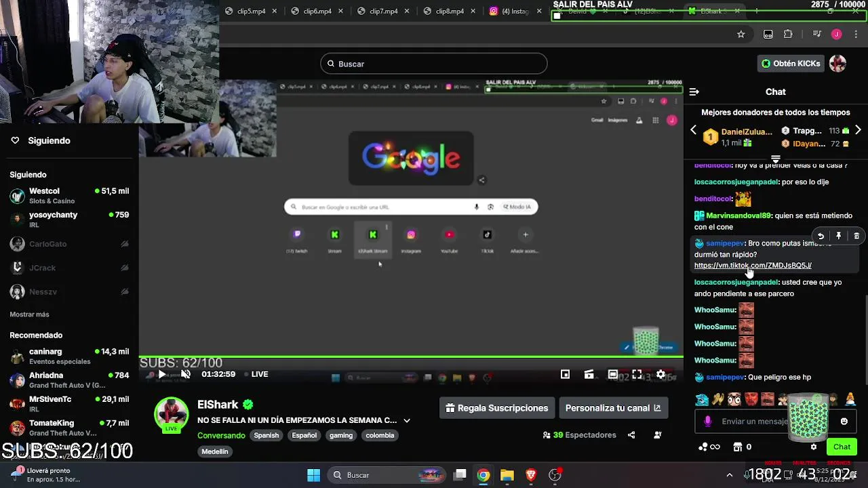
Task: Open Ahriadna recommended channel
Action: (69, 380)
